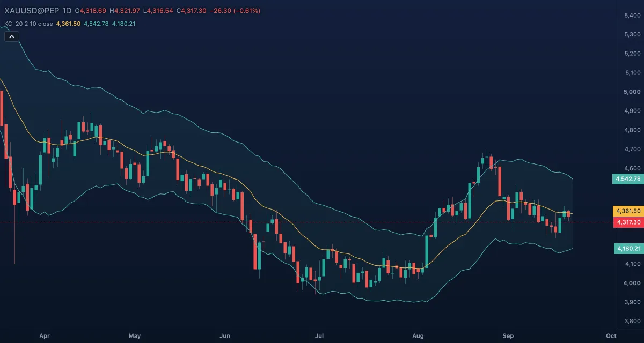This screenshot has width=644, height=343.
Task: Click the 5,400 price scale label
Action: click(633, 16)
